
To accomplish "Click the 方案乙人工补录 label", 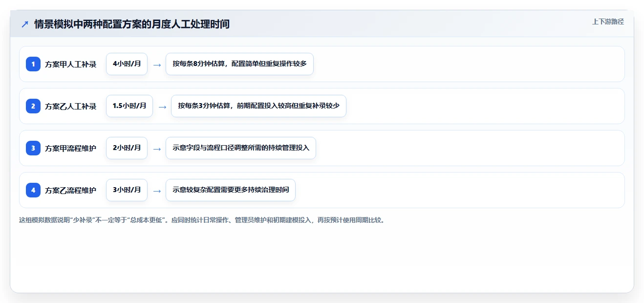I will coord(70,107).
